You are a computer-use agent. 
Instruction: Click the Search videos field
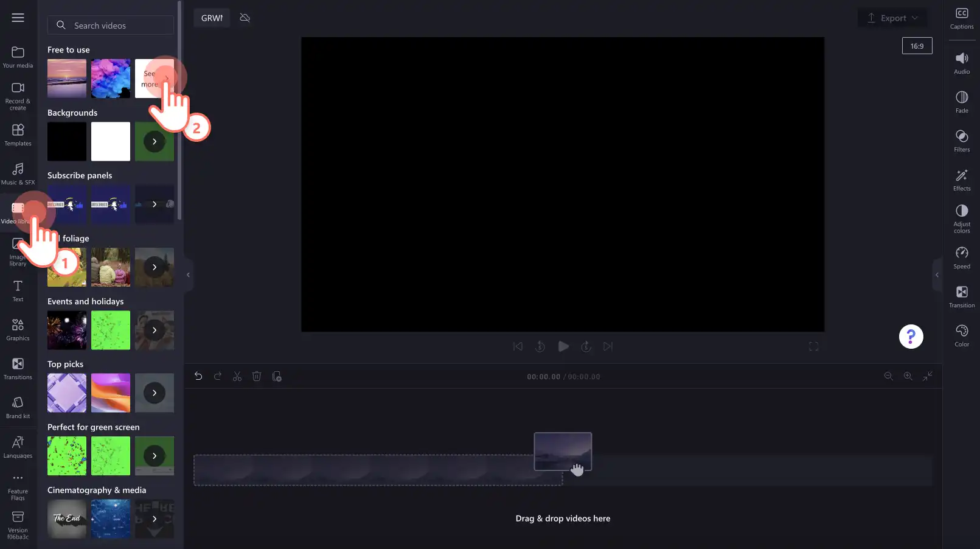(x=111, y=26)
